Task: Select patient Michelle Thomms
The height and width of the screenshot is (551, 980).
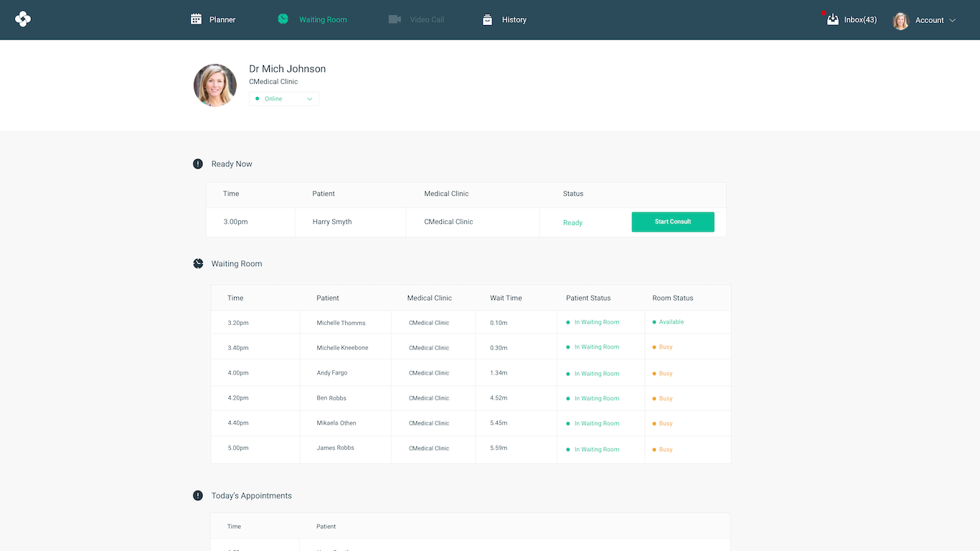Action: pos(341,323)
